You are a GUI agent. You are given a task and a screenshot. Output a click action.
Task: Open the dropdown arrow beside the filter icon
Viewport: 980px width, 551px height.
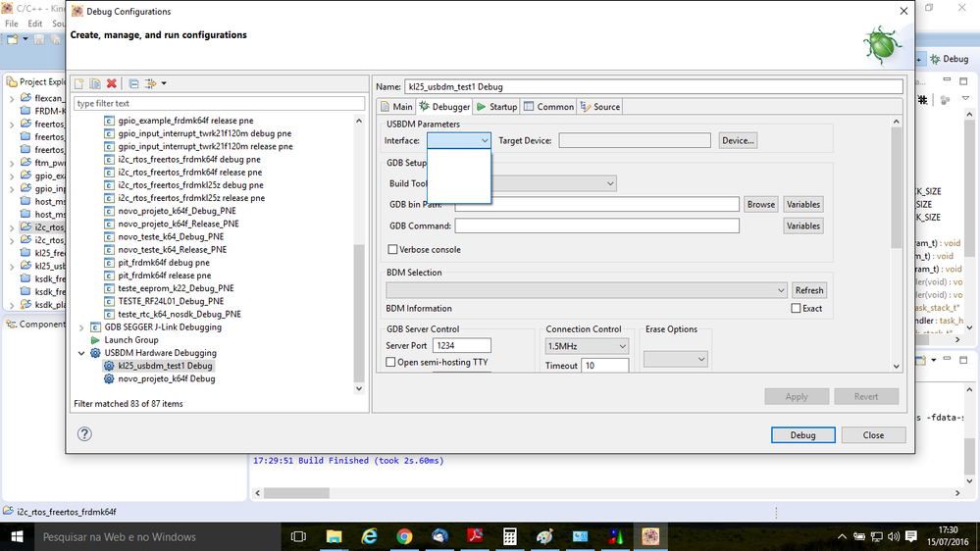click(164, 83)
